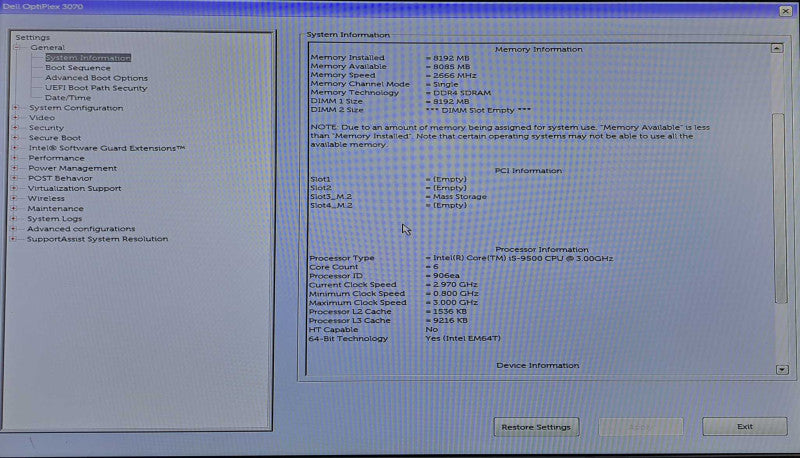The width and height of the screenshot is (800, 458).
Task: Select the Performance label
Action: tap(57, 158)
